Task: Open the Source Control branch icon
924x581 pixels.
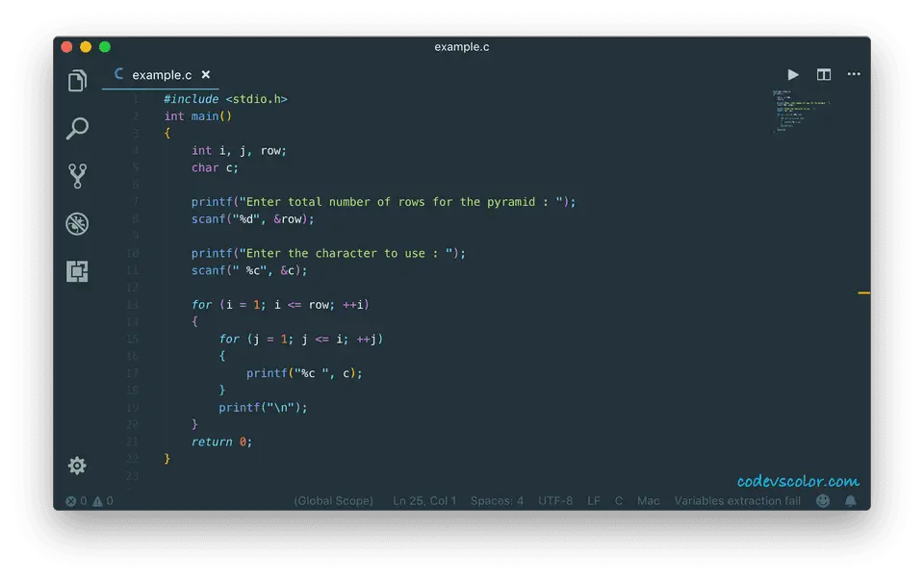Action: click(x=78, y=176)
